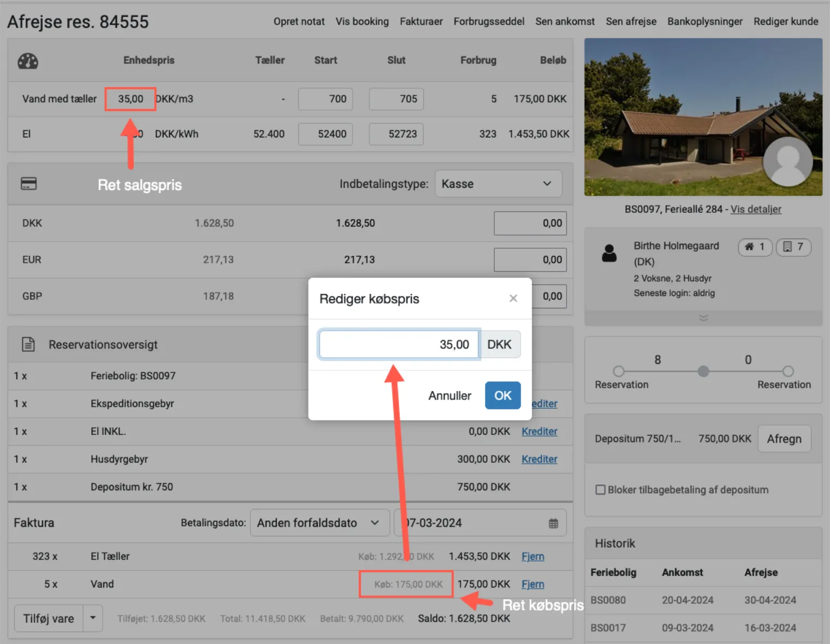This screenshot has width=830, height=644.
Task: Open the Indbetalingstype Kasse dropdown
Action: (x=498, y=184)
